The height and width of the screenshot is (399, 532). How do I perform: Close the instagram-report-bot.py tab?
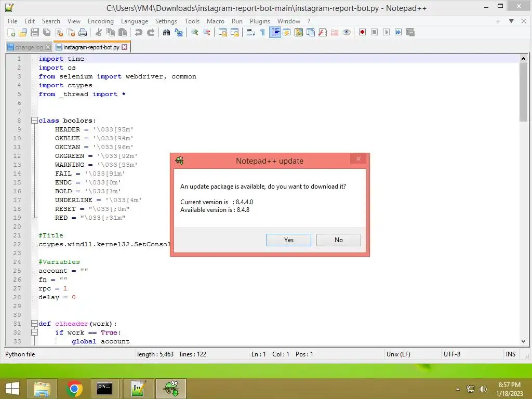click(x=125, y=47)
